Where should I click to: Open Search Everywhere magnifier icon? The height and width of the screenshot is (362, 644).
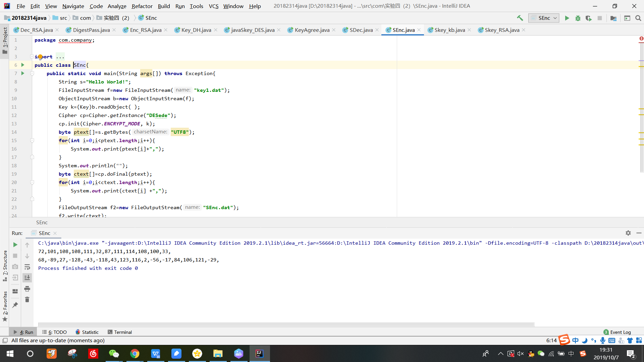click(x=638, y=18)
